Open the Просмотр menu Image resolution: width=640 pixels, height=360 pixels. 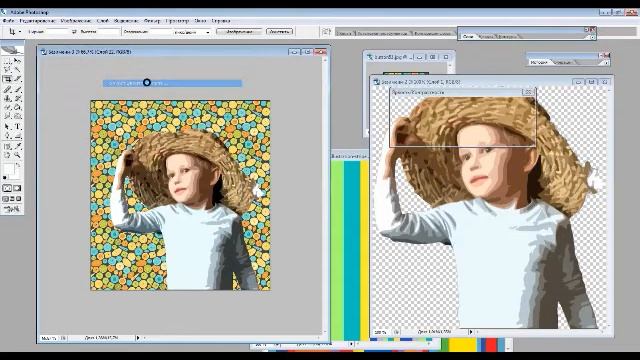coord(177,20)
